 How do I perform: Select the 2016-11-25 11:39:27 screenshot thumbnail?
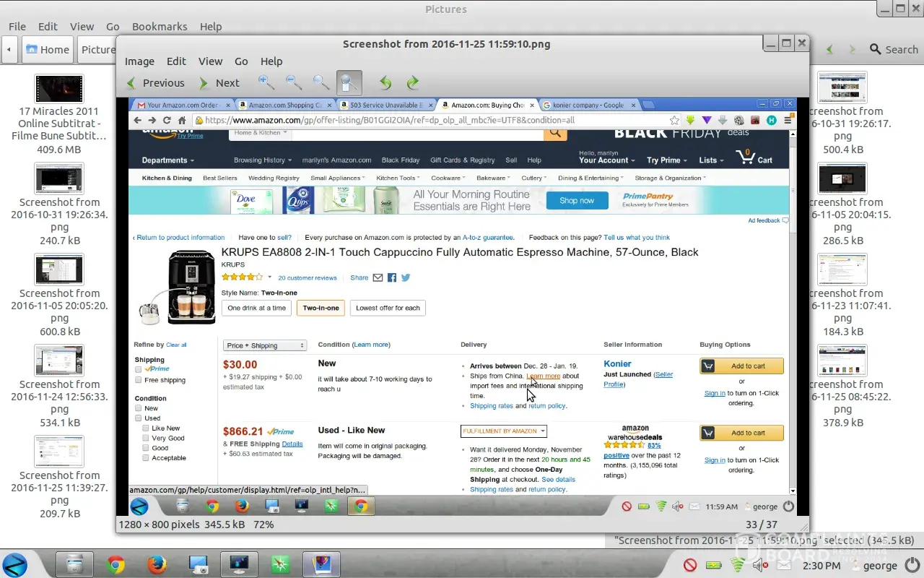tap(59, 452)
